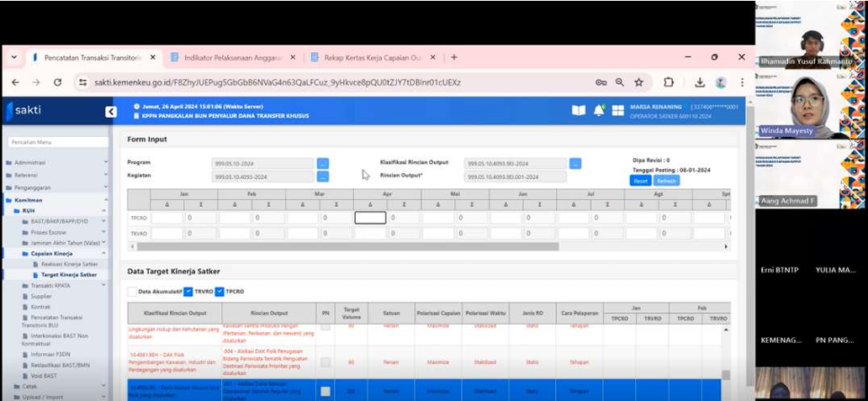Open the Chrome three-dot menu
The image size is (868, 401).
click(x=742, y=82)
